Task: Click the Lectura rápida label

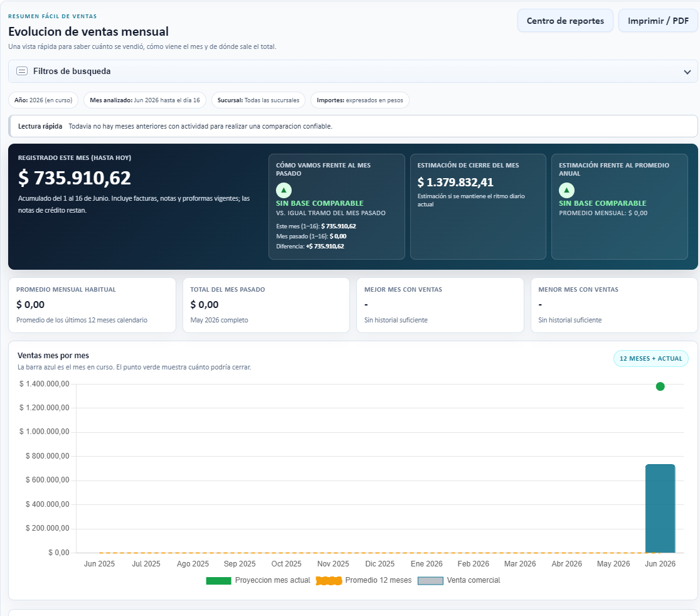Action: (x=40, y=126)
